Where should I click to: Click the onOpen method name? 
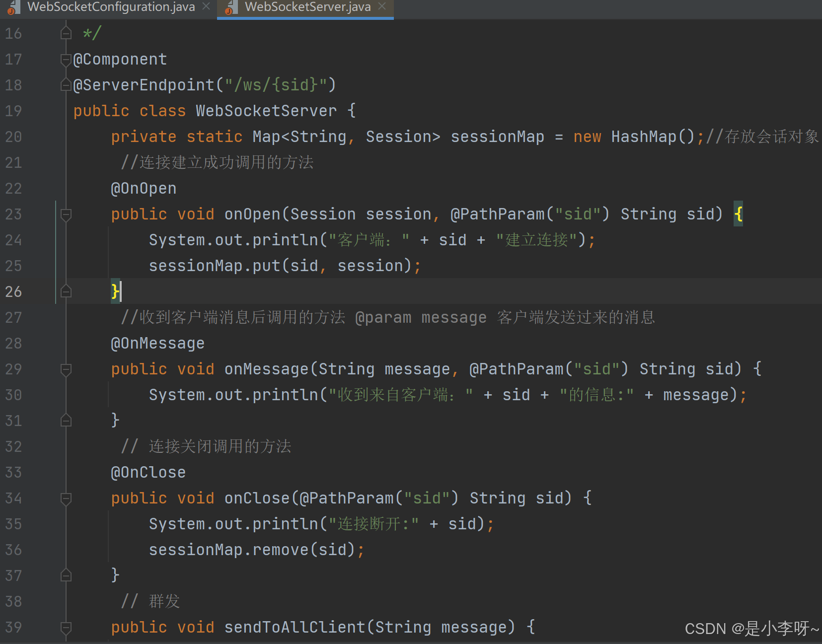click(x=252, y=214)
